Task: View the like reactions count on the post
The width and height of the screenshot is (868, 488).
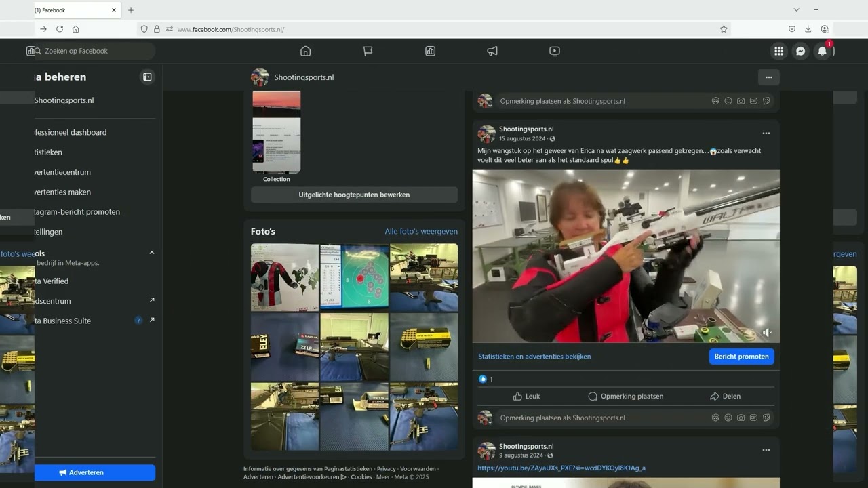Action: 486,379
